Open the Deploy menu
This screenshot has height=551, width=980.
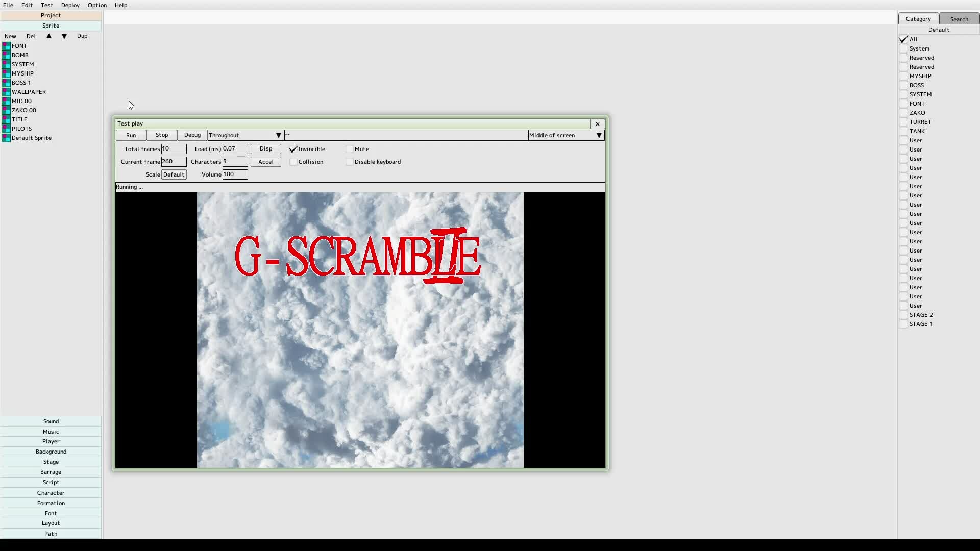(x=70, y=5)
